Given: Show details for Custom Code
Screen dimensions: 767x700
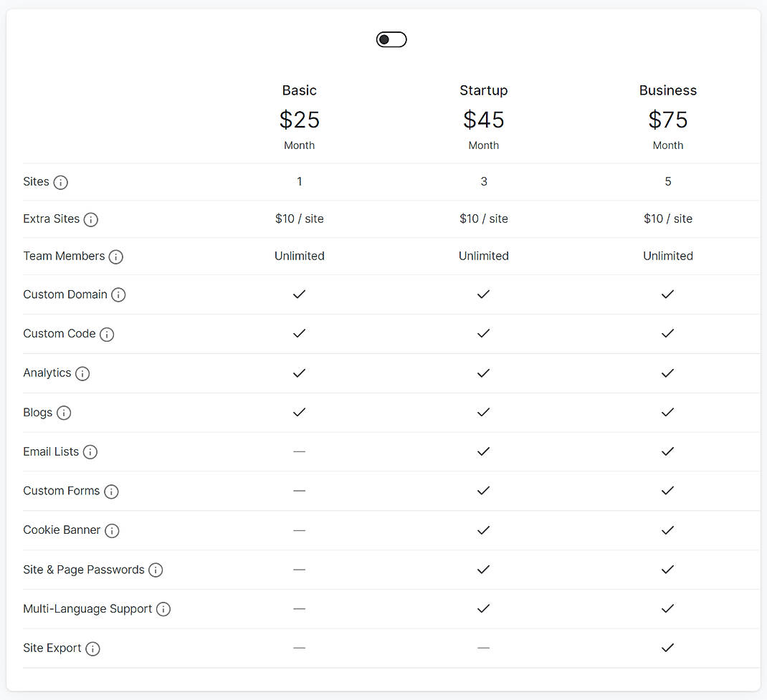Looking at the screenshot, I should (107, 334).
